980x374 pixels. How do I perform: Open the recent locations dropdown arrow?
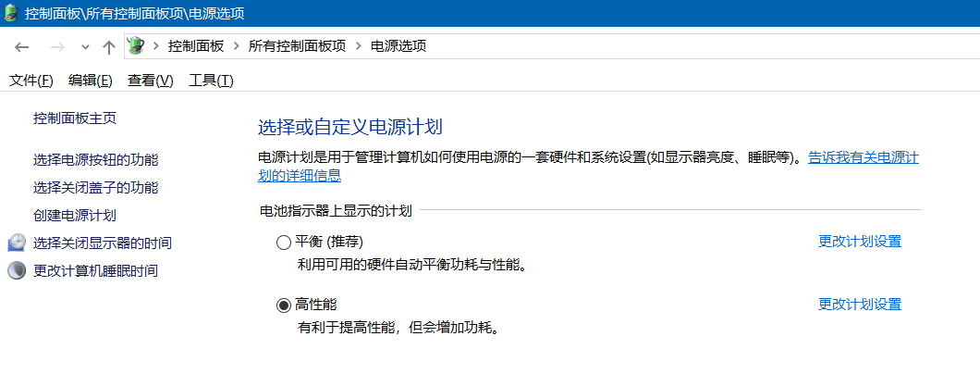tap(85, 47)
